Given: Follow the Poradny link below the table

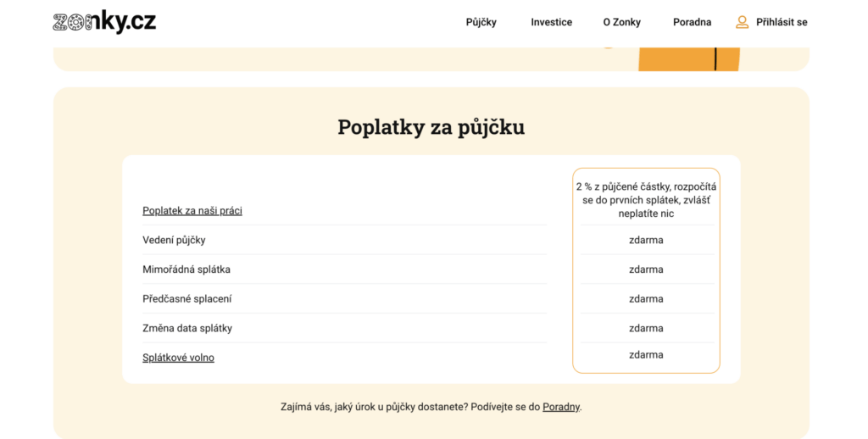Looking at the screenshot, I should [561, 407].
